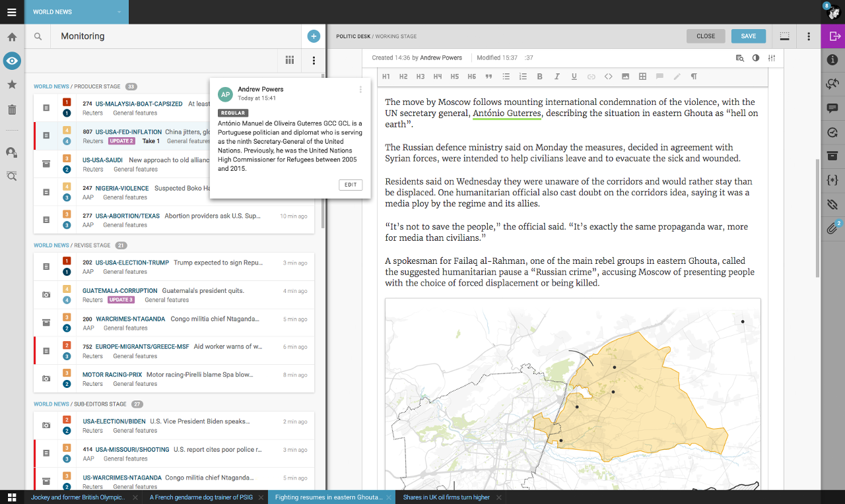Toggle italic formatting in the editor
The image size is (845, 504).
[x=557, y=77]
